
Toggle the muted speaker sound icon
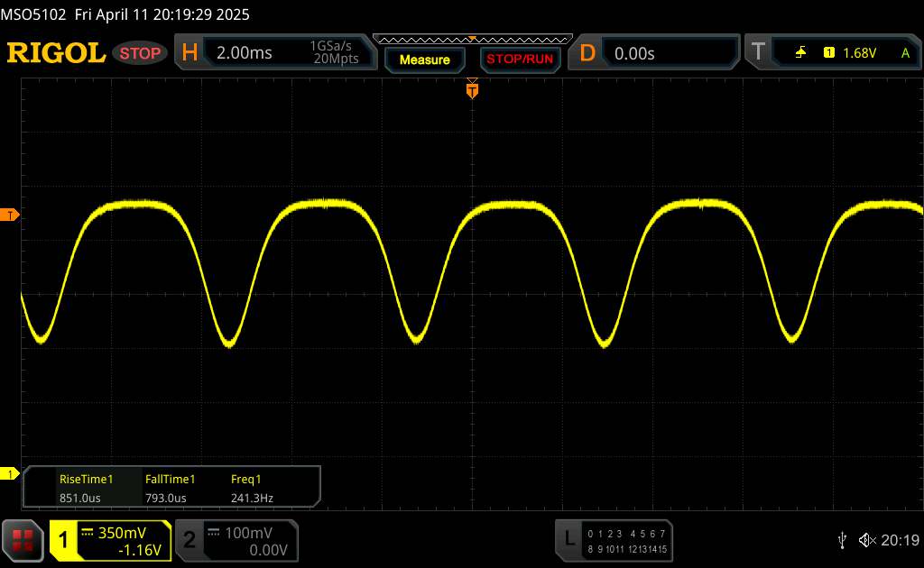(x=867, y=540)
